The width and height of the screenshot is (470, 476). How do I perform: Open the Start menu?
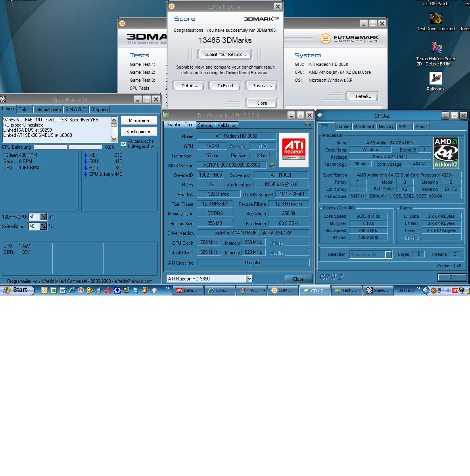(17, 290)
